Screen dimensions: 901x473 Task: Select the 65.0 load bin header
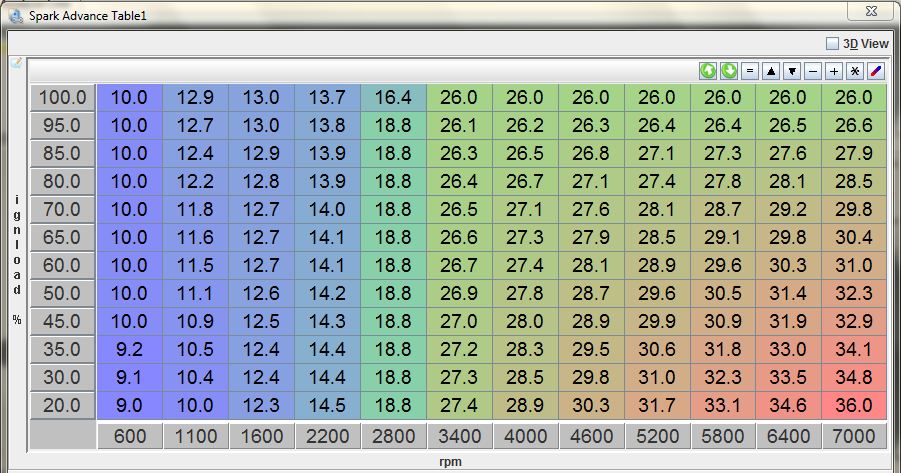(x=62, y=237)
